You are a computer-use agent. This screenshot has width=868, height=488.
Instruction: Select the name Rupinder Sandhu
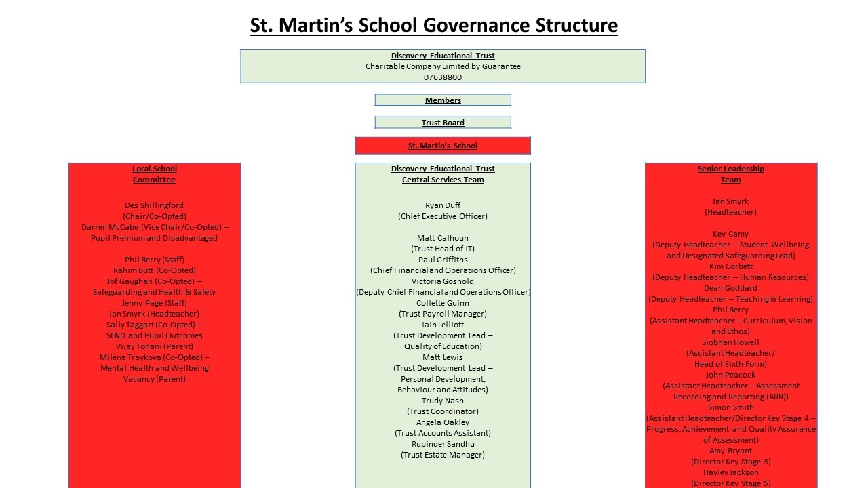[443, 444]
